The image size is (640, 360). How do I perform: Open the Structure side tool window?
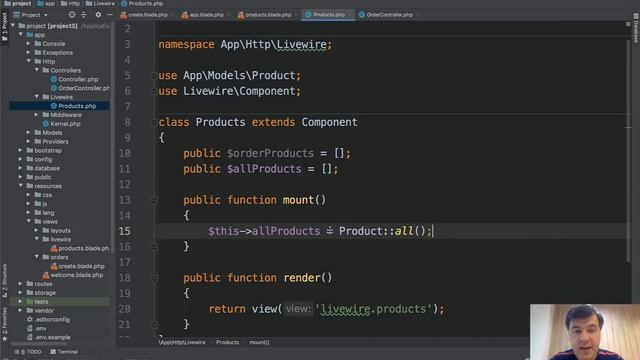(x=4, y=281)
